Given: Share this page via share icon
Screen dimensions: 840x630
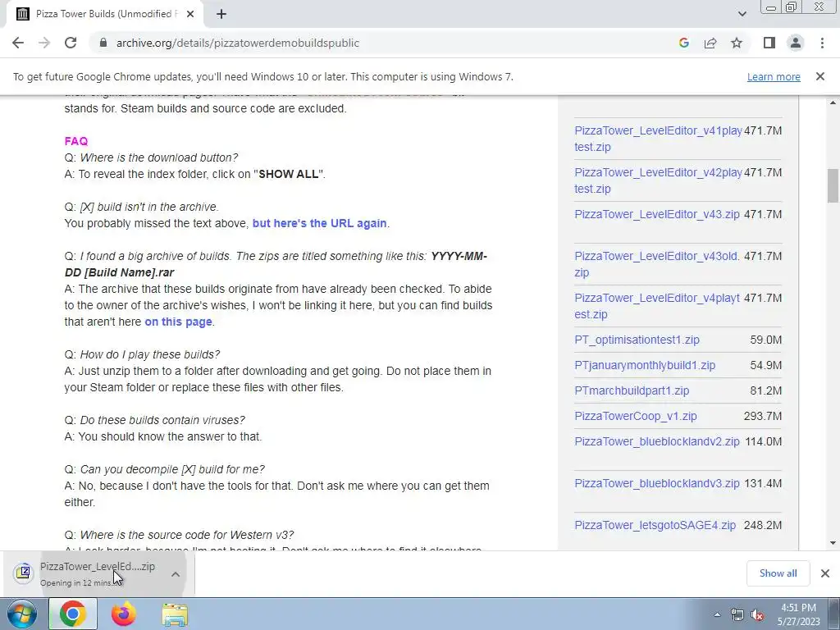Looking at the screenshot, I should (710, 43).
